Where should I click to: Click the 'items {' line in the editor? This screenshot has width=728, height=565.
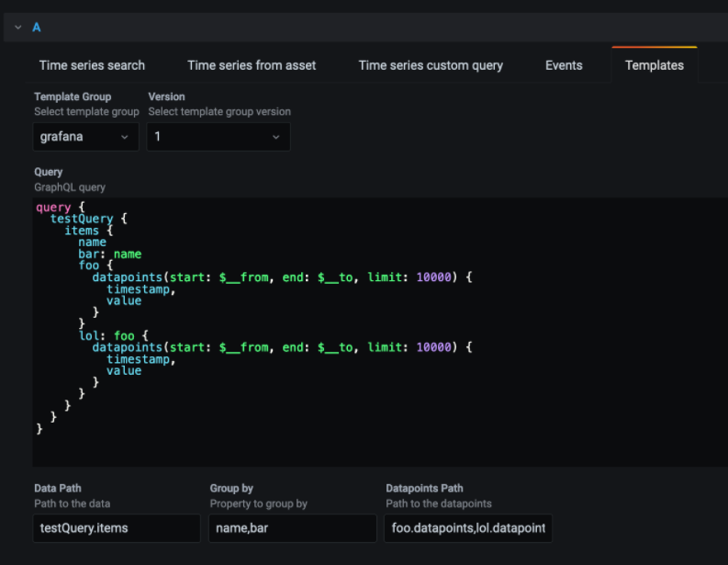88,231
